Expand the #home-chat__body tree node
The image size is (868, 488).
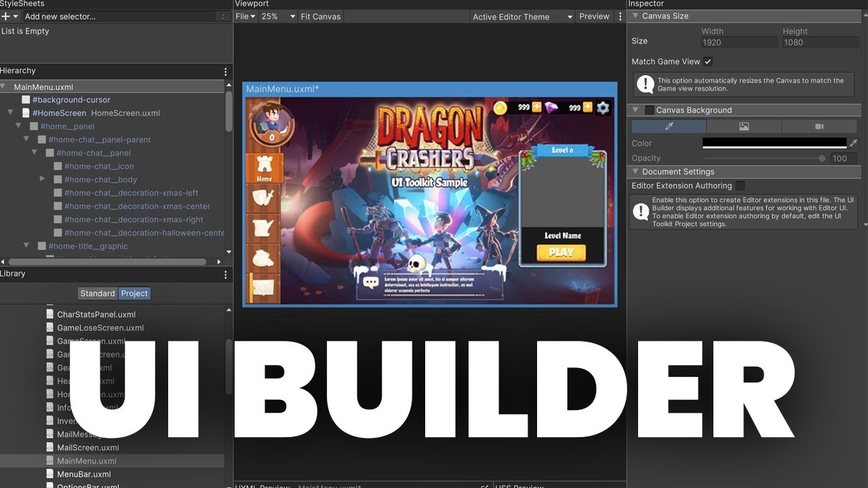coord(42,179)
